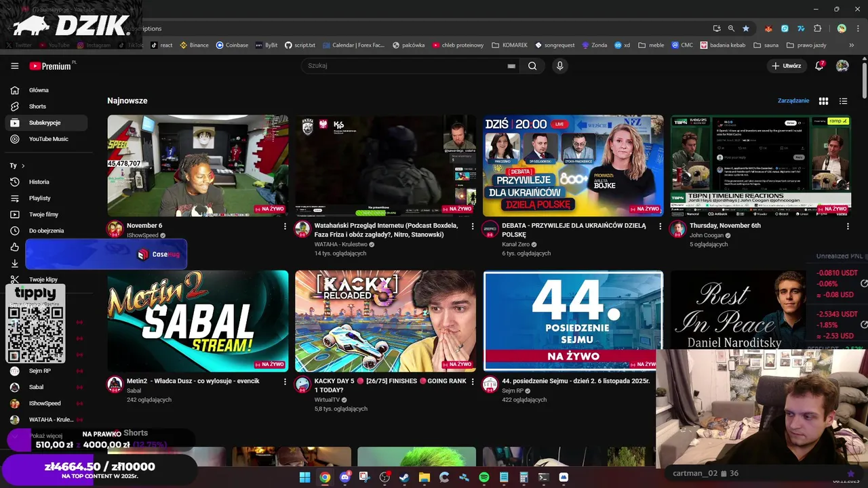Open three-dot menu for Watahański Przegląd video

click(473, 226)
